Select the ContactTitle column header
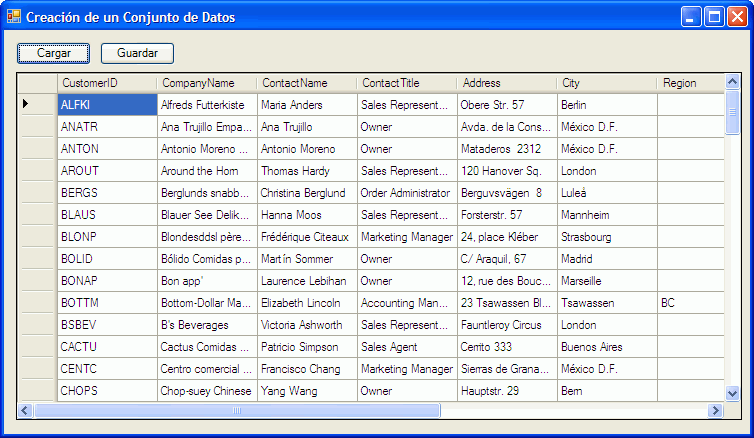Viewport: 754px width, 438px height. click(406, 83)
